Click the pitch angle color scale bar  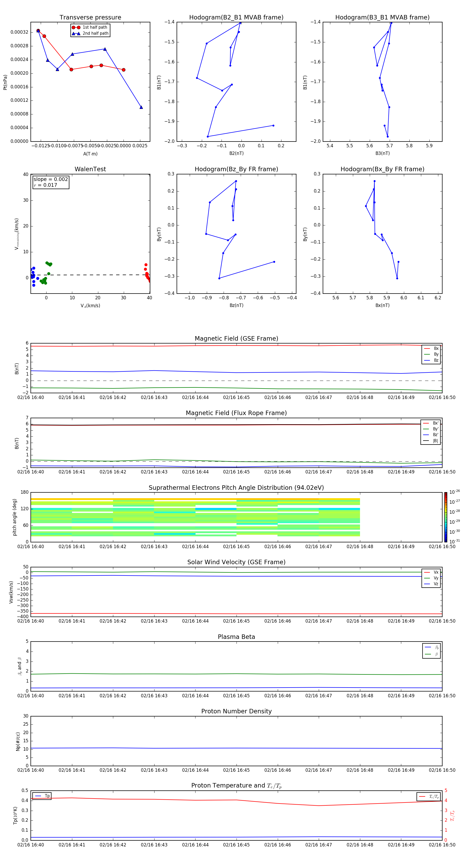click(446, 517)
